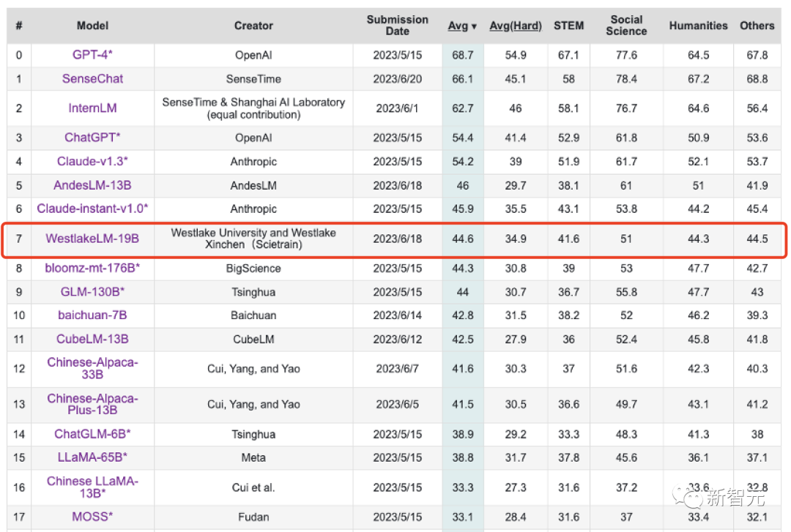Click the bloomz-mt-176B* link

point(92,269)
